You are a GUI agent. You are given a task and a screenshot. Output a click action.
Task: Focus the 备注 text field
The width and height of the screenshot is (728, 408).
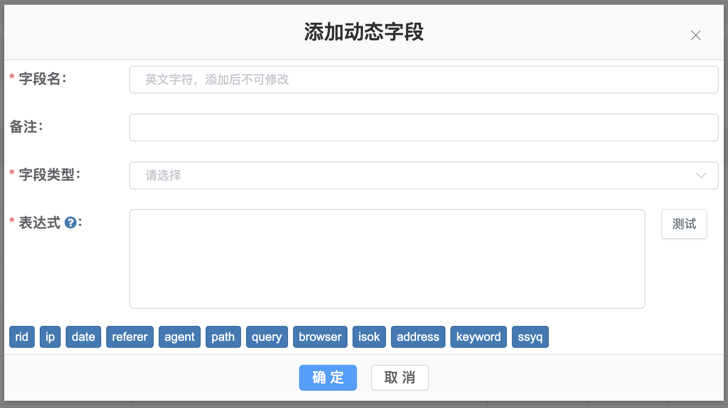click(x=423, y=127)
